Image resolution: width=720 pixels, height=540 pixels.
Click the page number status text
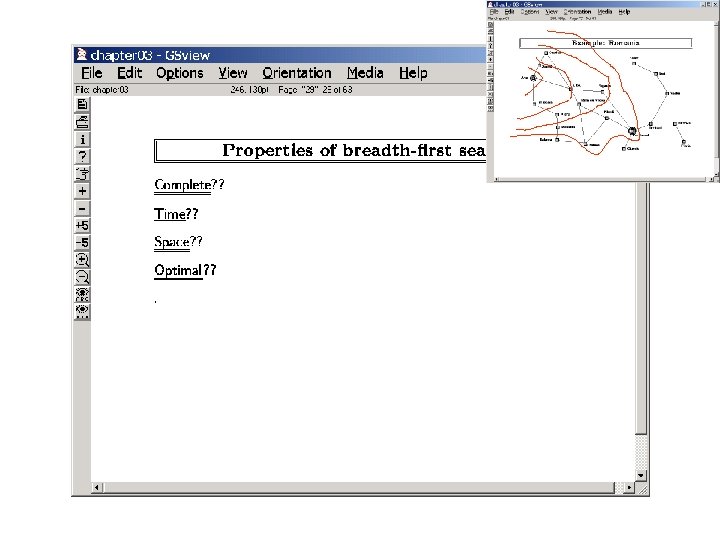[315, 90]
